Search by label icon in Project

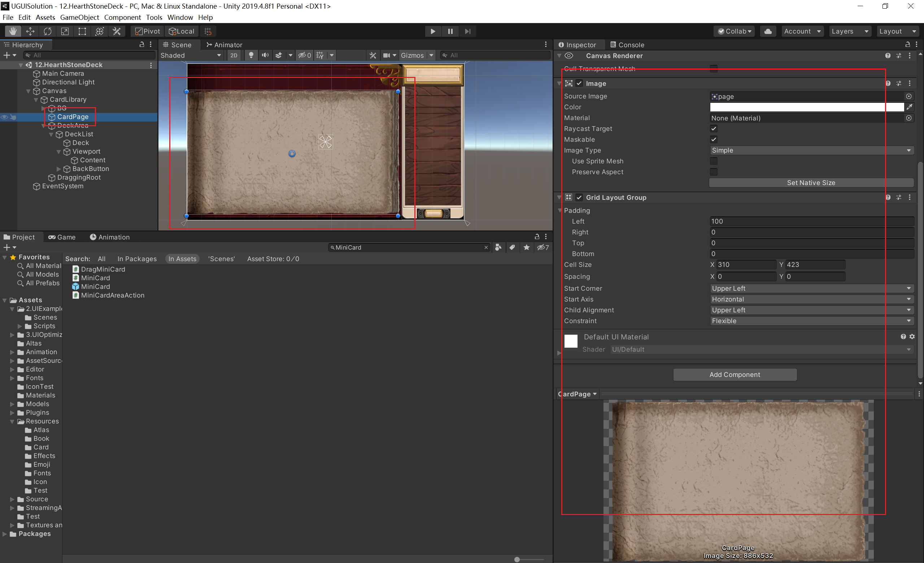[x=512, y=247]
